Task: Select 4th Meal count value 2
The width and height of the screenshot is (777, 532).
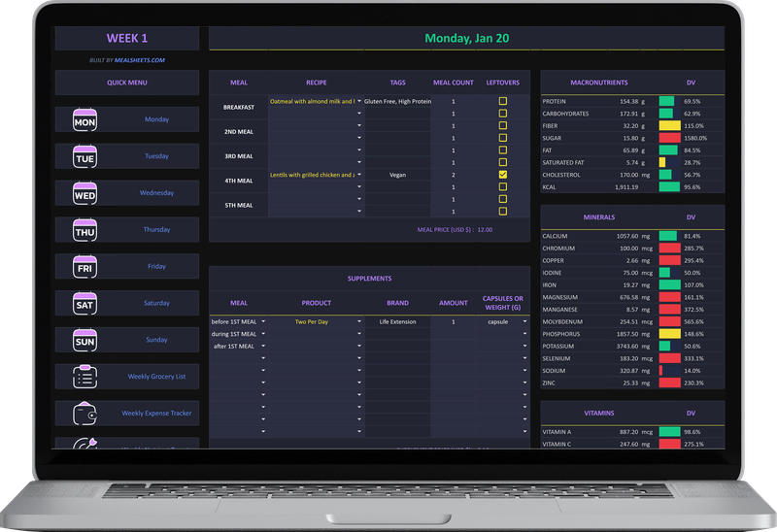Action: [x=453, y=175]
